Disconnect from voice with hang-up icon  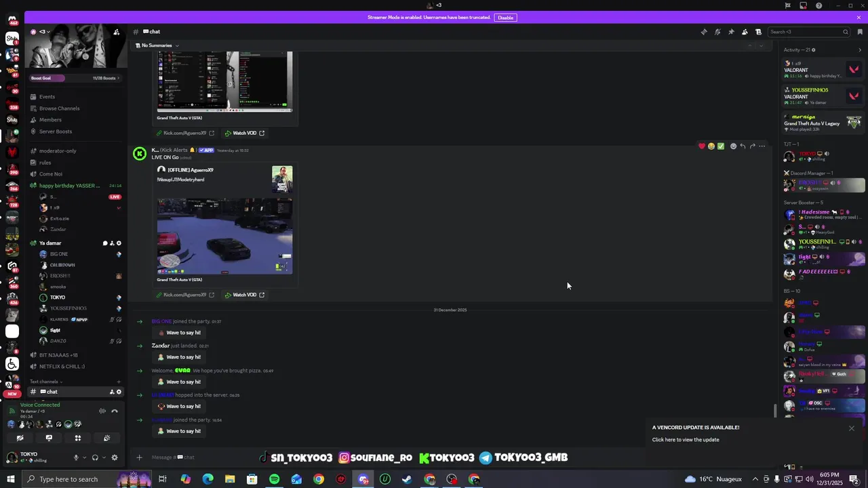point(115,411)
